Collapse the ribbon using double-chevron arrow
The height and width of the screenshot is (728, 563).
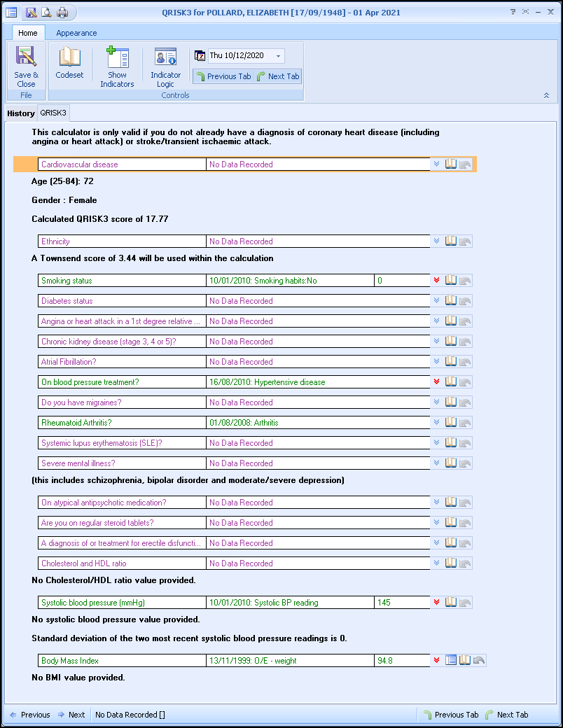point(546,95)
